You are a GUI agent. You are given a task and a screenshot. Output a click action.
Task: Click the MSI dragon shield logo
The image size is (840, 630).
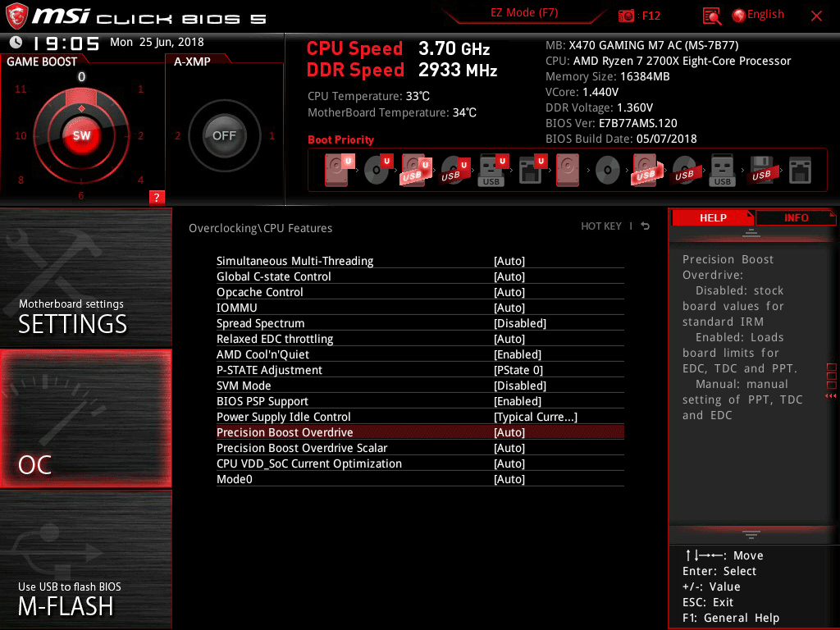coord(16,16)
